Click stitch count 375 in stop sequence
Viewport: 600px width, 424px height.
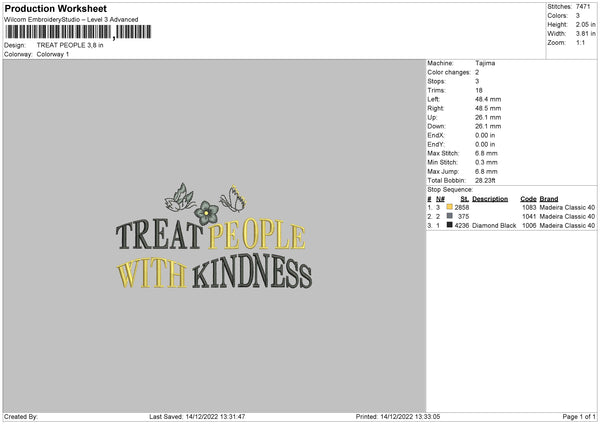(463, 217)
